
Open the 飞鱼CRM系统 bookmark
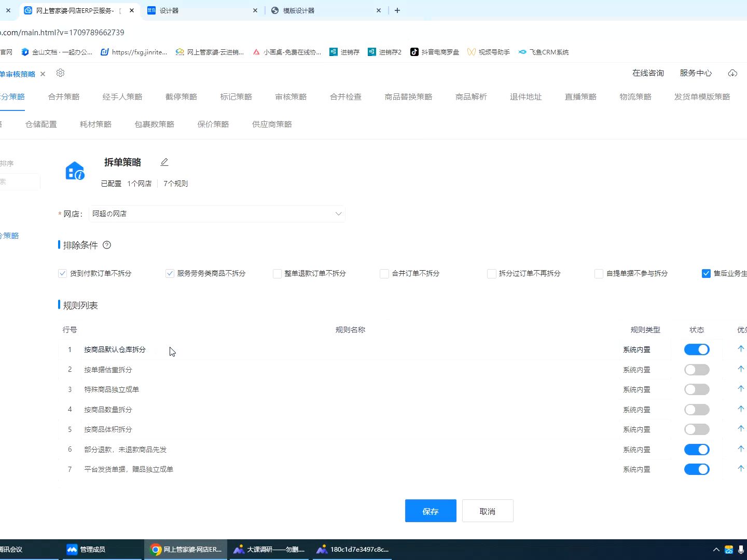(543, 52)
